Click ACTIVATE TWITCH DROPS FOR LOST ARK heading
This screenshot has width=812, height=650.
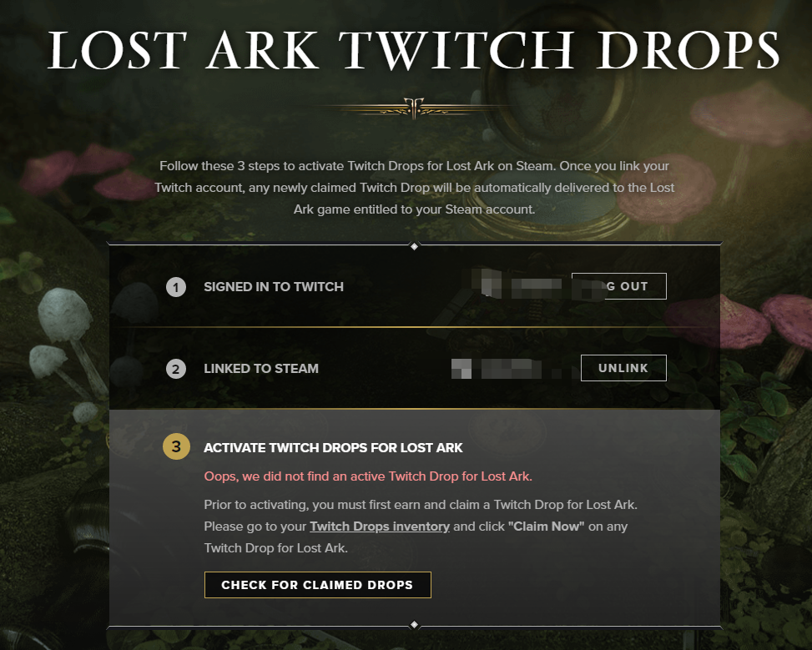(333, 448)
